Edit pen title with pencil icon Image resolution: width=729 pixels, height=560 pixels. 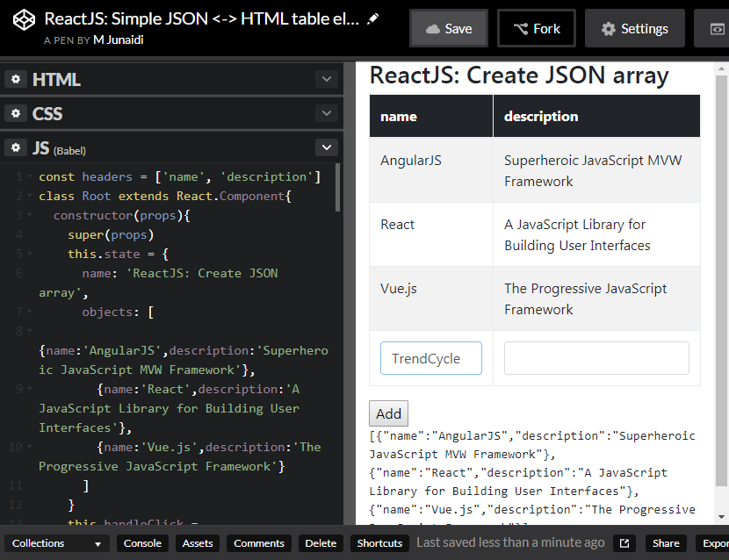click(x=373, y=19)
